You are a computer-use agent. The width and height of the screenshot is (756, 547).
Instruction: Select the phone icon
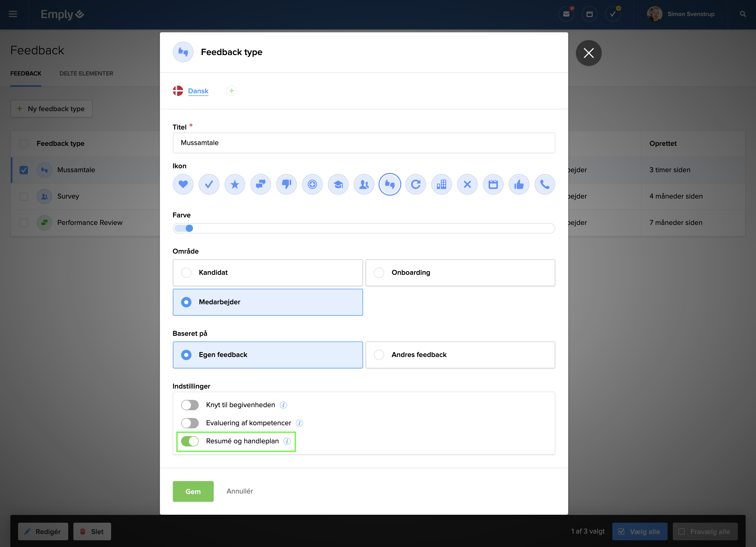coord(544,184)
